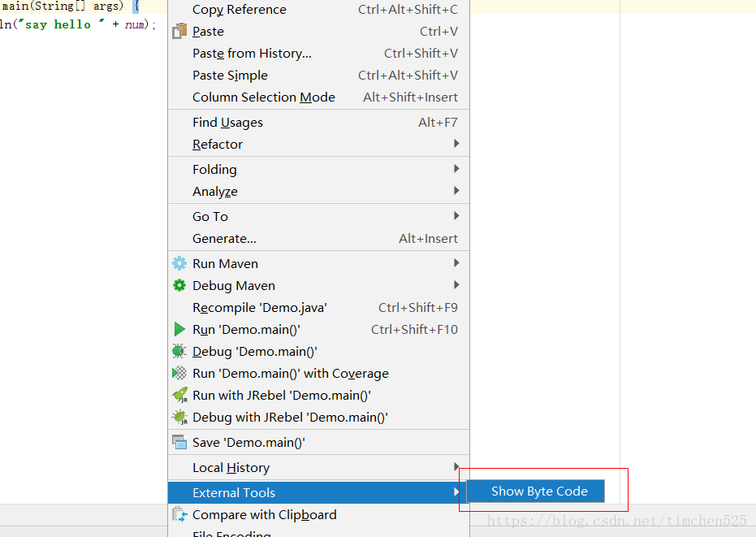Viewport: 756px width, 537px height.
Task: Click the Alt+Shift+Insert shortcut text
Action: point(410,97)
